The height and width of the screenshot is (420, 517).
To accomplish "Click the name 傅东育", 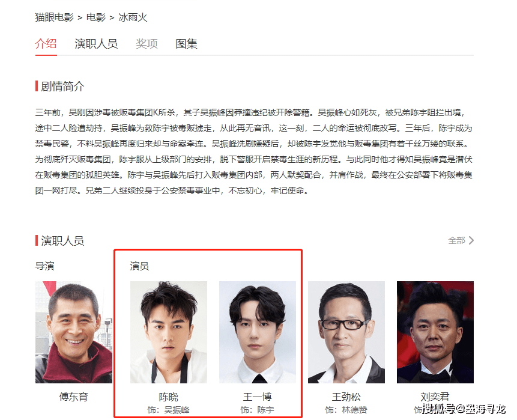I will [73, 397].
